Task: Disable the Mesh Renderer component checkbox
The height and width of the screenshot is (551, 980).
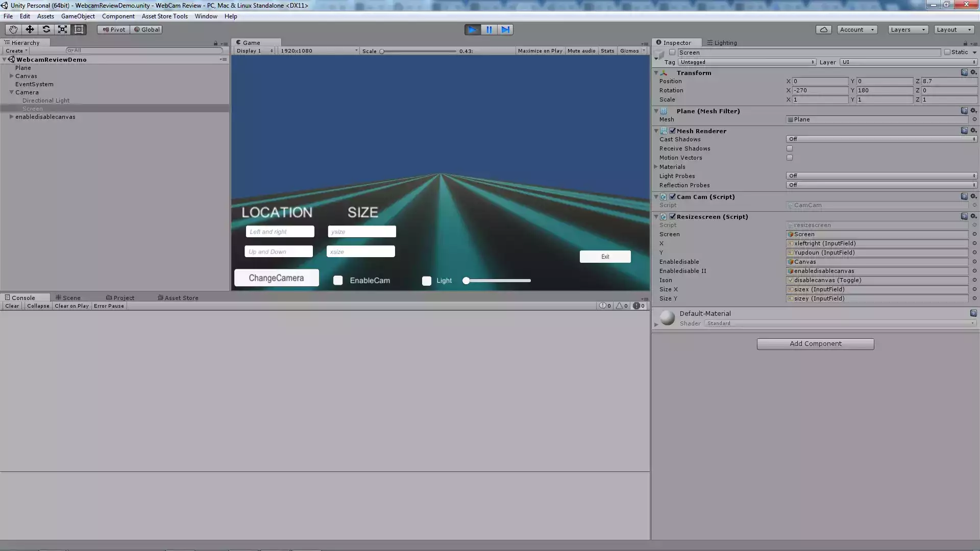Action: tap(673, 131)
